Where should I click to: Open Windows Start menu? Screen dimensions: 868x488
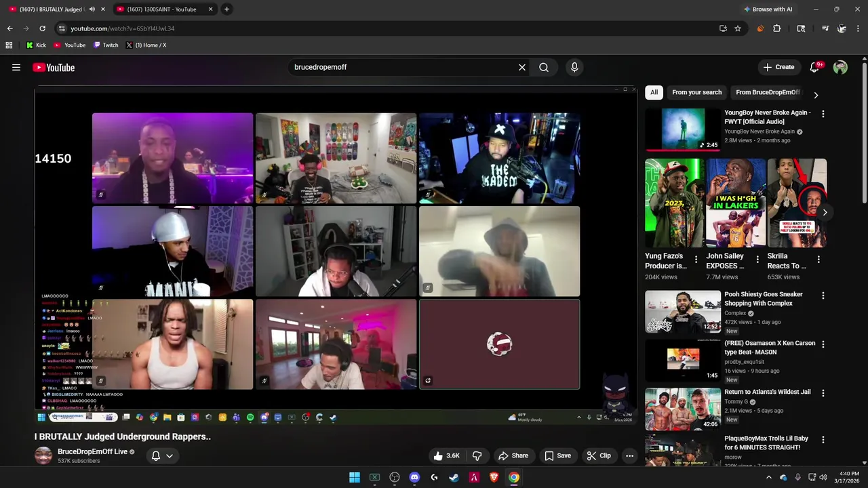coord(355,477)
